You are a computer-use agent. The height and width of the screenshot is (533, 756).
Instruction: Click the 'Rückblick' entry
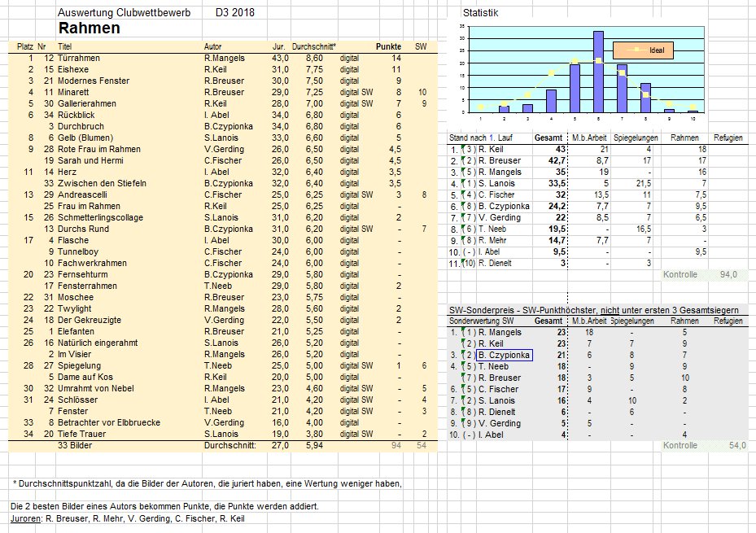(76, 116)
